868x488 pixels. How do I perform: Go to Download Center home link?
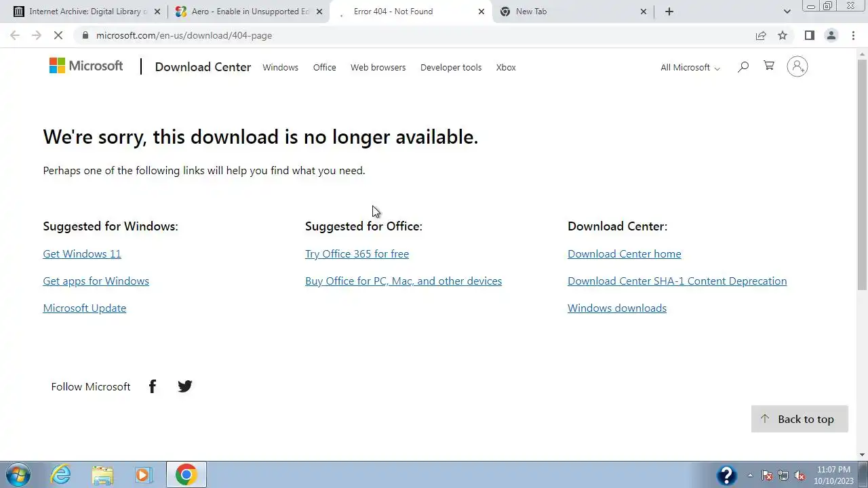point(625,253)
